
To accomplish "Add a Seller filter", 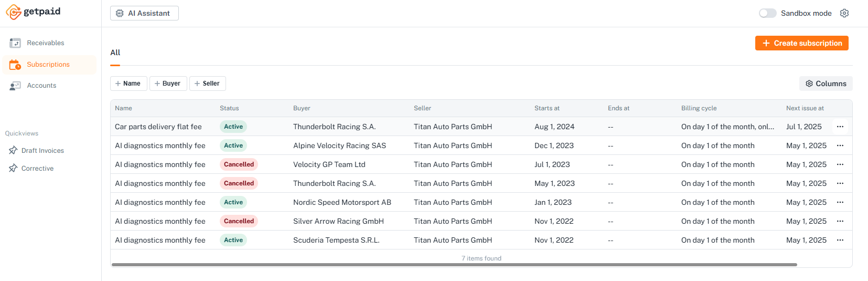I will [x=208, y=84].
